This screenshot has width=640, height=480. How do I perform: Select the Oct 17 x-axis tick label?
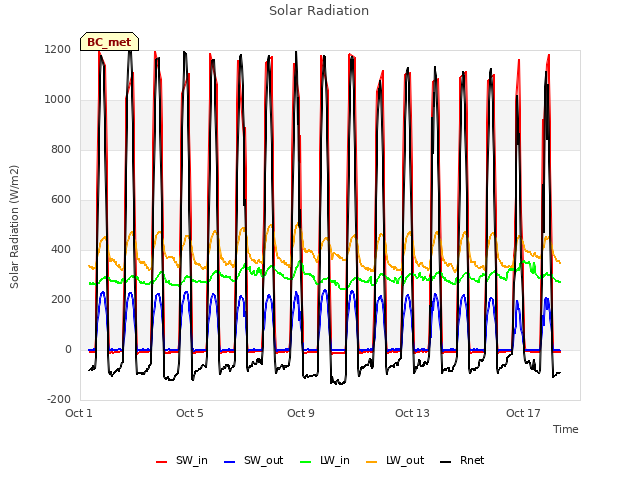pyautogui.click(x=523, y=413)
